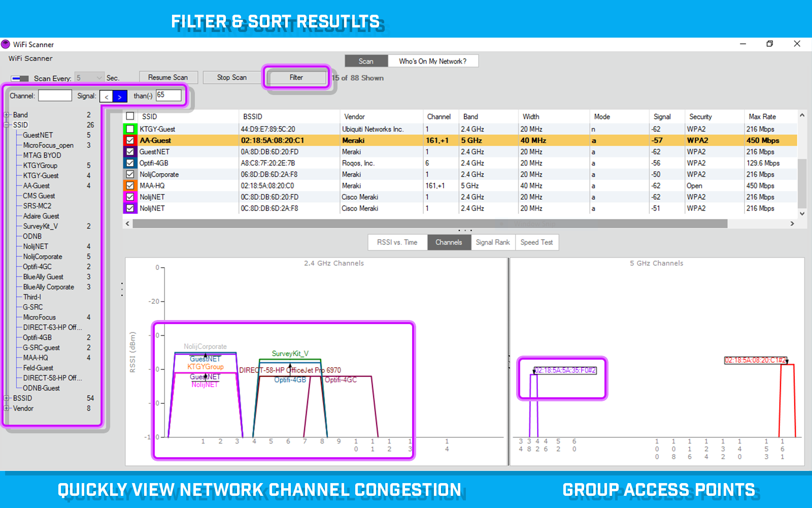Click the Open security cell of MAA-HQ
The image size is (812, 508).
[x=695, y=185]
